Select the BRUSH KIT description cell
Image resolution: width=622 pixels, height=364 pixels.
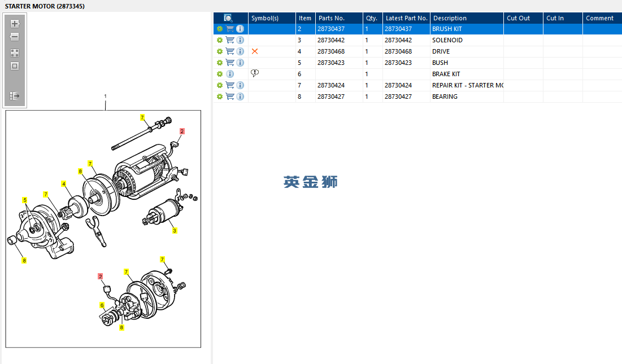(x=467, y=29)
